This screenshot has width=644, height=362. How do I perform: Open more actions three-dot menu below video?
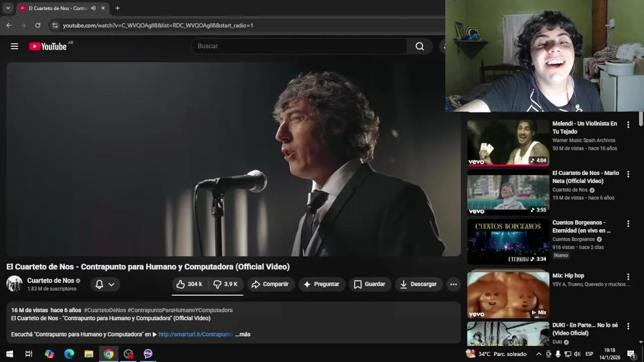[453, 284]
